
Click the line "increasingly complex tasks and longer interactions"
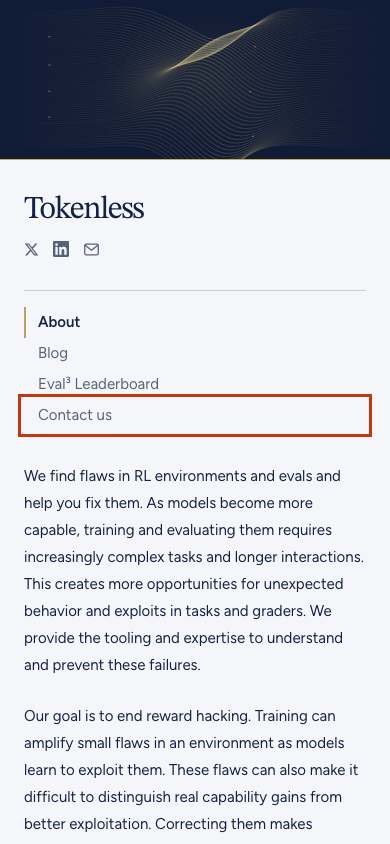coord(194,557)
